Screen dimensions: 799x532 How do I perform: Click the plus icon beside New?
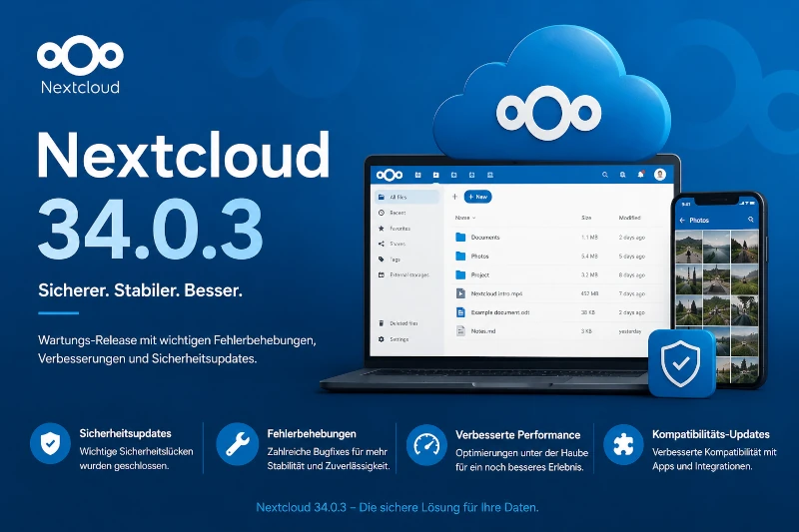(x=454, y=197)
